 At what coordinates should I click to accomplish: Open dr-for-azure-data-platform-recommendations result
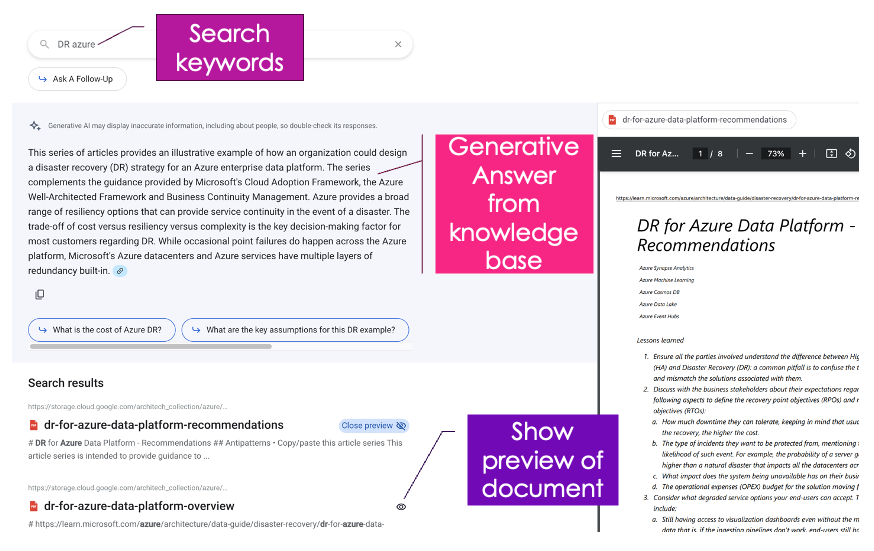(164, 425)
